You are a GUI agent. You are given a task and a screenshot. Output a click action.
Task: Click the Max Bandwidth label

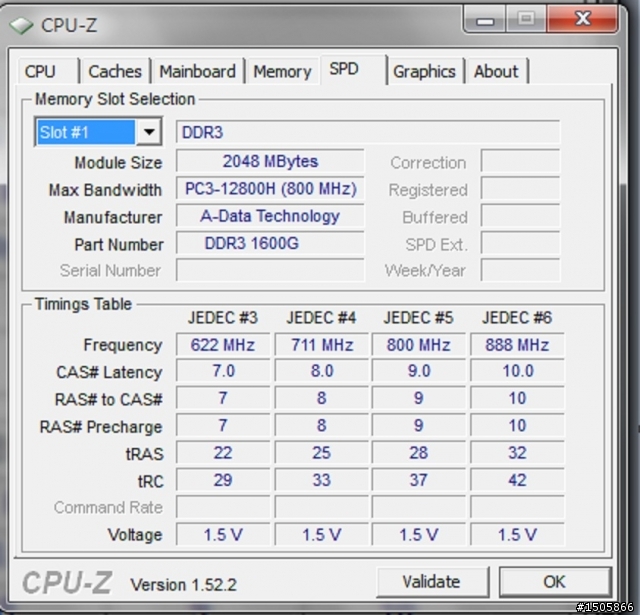105,190
